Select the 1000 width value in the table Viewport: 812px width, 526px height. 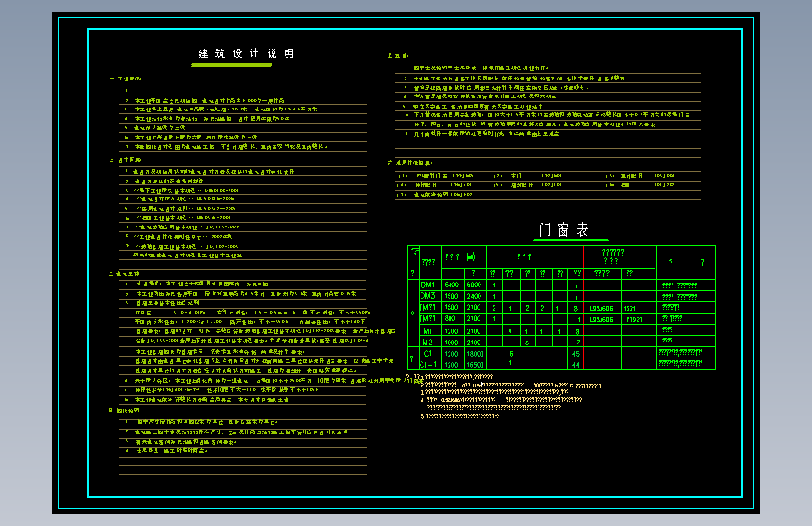tap(451, 343)
